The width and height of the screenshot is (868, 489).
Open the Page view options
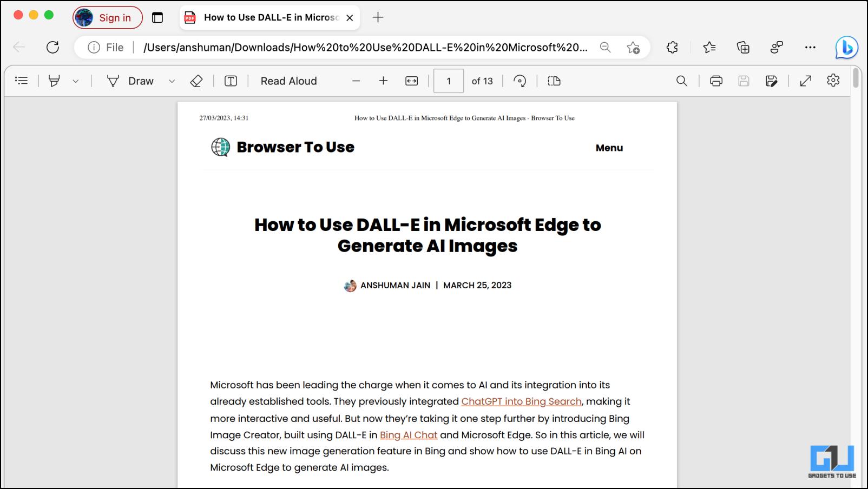(x=554, y=81)
